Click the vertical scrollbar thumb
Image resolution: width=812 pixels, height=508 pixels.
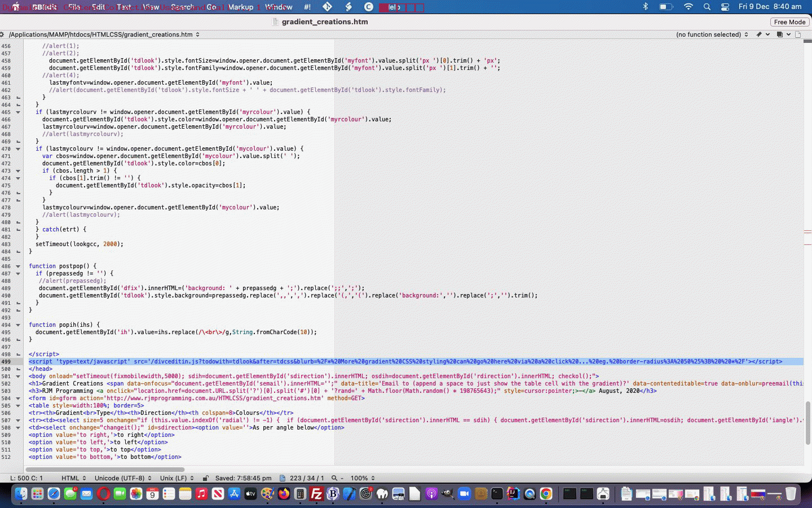[x=807, y=423]
